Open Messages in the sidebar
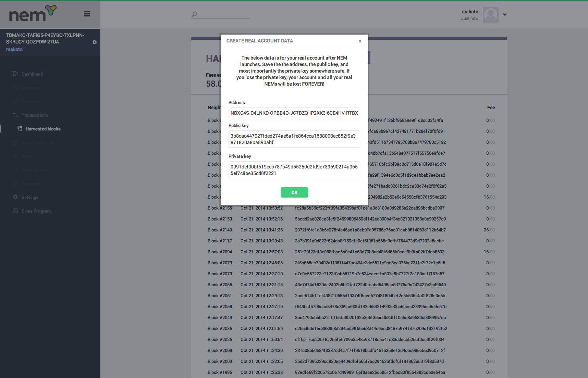The height and width of the screenshot is (378, 588). pos(32,88)
